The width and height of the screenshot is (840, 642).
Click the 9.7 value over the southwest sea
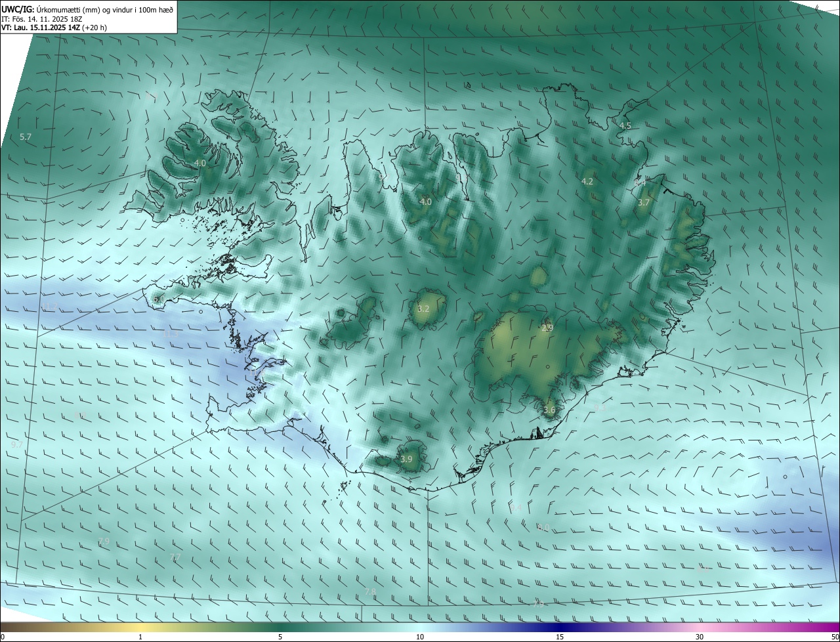17,444
